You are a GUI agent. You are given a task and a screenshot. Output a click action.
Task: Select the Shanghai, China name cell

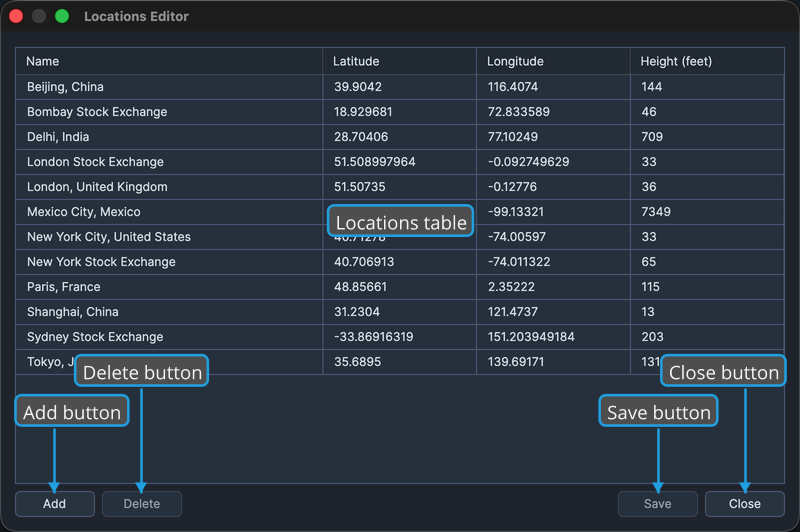[169, 312]
